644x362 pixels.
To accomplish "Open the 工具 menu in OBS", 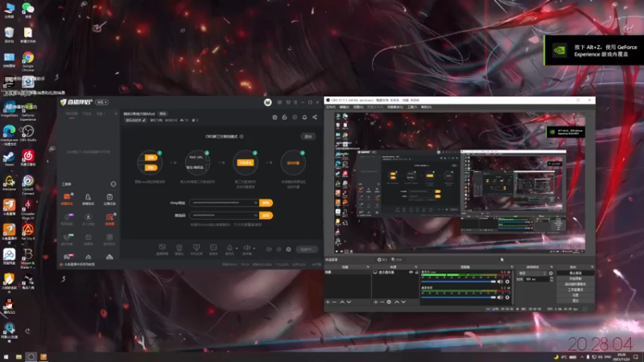I will pyautogui.click(x=412, y=107).
